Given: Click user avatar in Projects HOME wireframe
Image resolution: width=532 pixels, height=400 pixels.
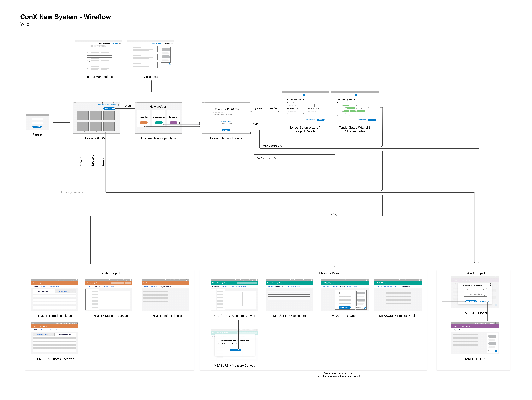Looking at the screenshot, I should click(x=118, y=105).
